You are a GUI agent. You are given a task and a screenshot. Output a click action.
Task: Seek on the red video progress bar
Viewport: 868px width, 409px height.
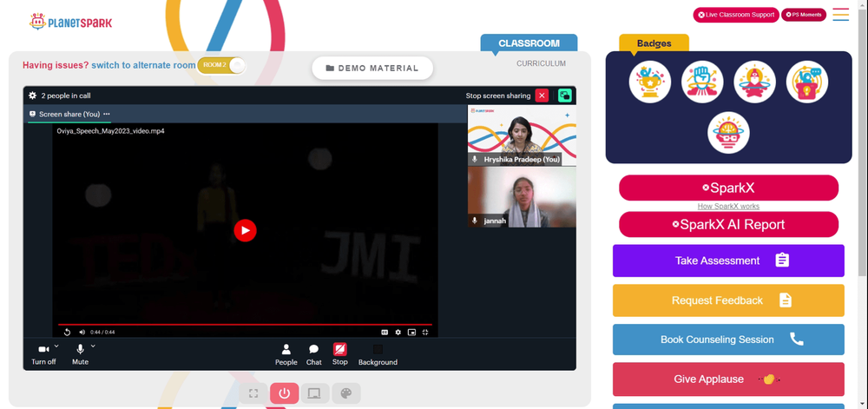[x=246, y=324]
